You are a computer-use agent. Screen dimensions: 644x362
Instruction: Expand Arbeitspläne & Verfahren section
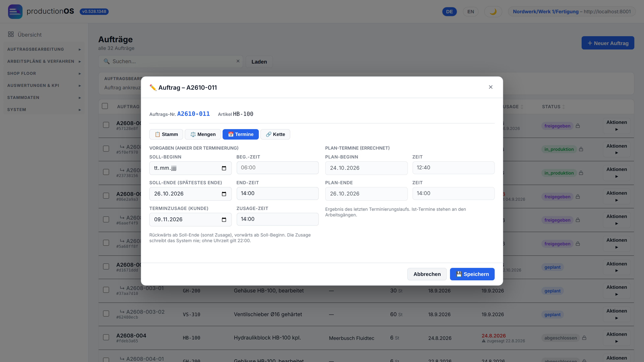44,62
